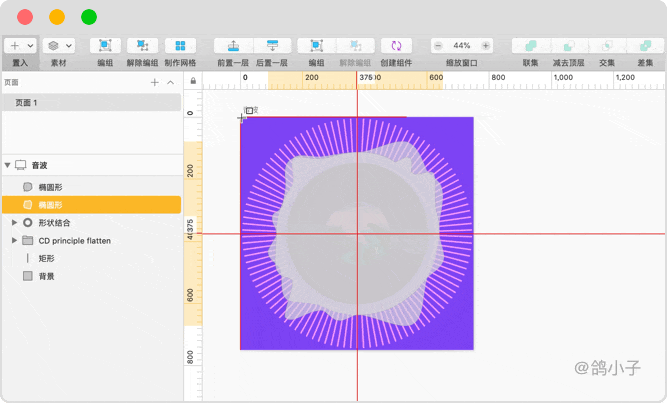Select the 形状结合 layer
Image resolution: width=667 pixels, height=403 pixels.
(x=91, y=223)
